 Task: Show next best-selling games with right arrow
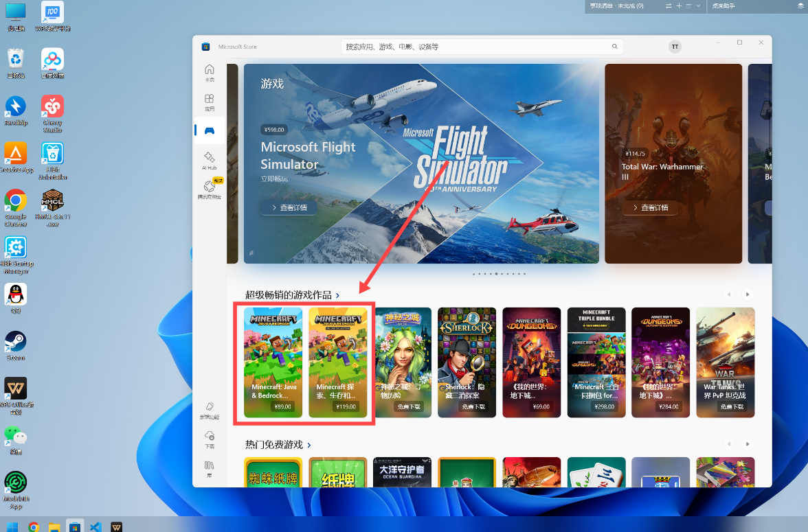coord(748,294)
